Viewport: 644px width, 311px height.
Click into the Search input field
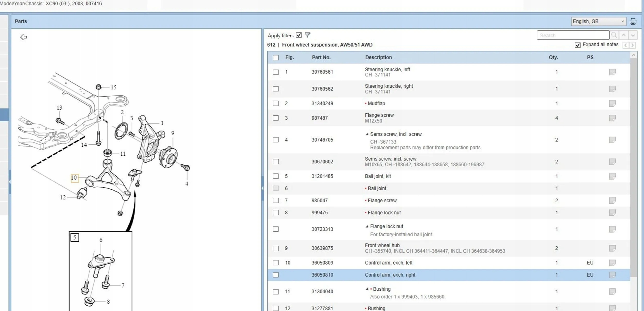[x=573, y=35]
